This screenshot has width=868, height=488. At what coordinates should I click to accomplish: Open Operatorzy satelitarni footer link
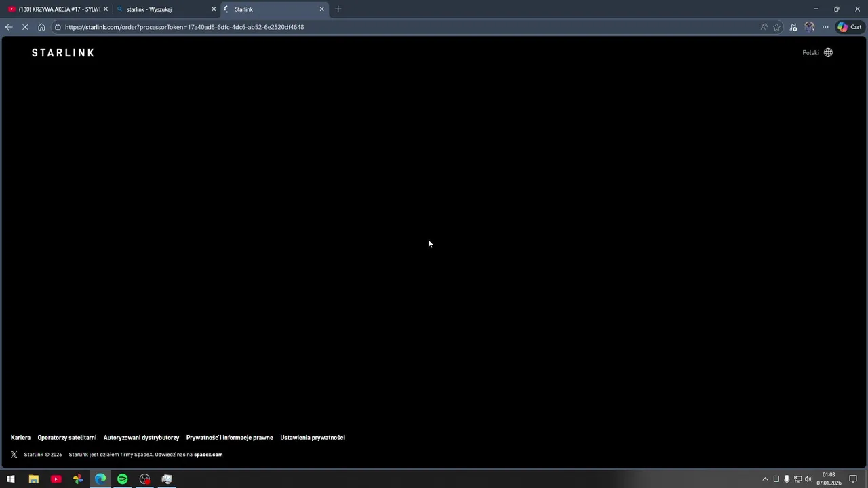tap(67, 438)
